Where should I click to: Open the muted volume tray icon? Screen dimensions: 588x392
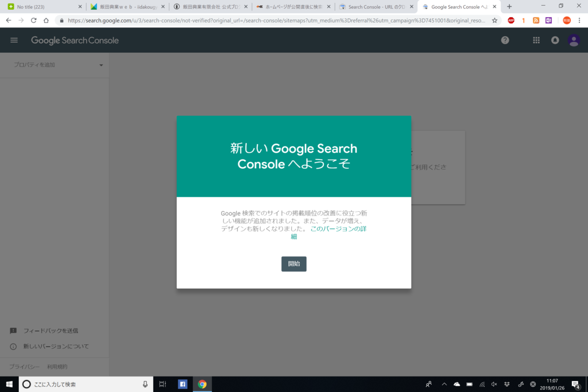coord(494,384)
